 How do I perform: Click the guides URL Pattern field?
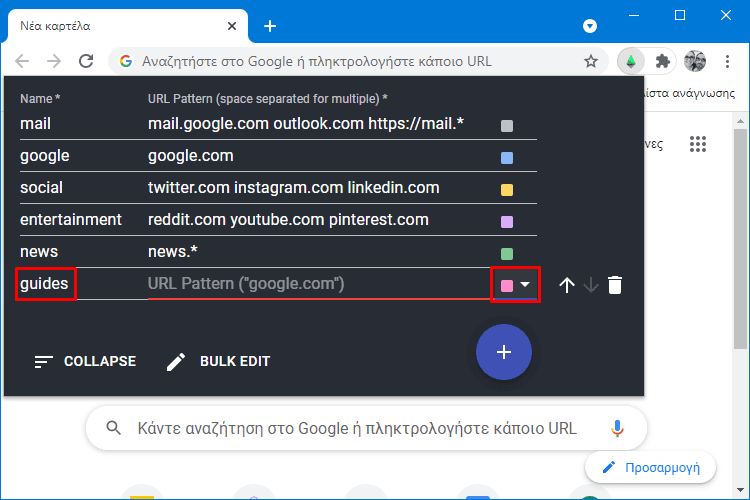point(319,284)
